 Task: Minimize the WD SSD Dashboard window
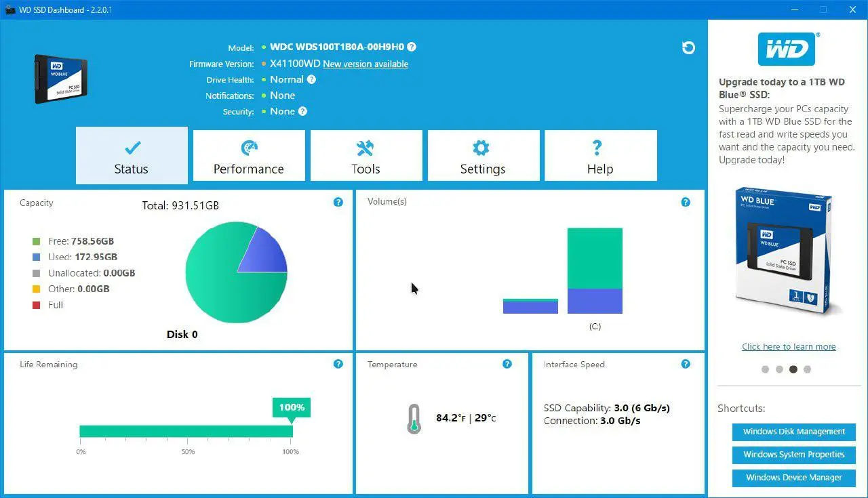coord(793,9)
